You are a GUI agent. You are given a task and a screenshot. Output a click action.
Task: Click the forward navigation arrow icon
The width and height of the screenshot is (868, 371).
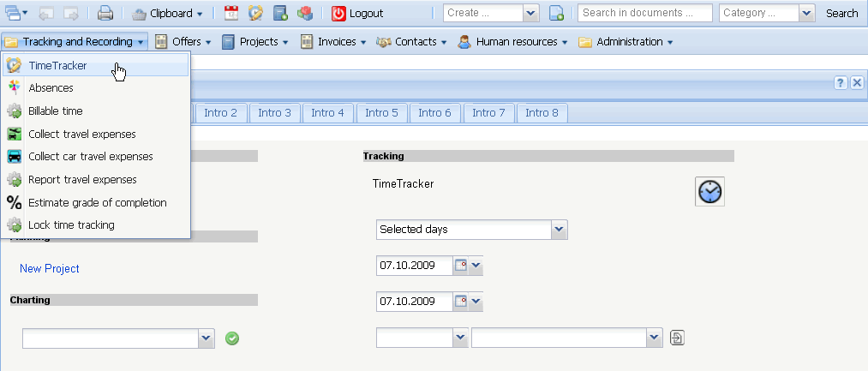(71, 13)
